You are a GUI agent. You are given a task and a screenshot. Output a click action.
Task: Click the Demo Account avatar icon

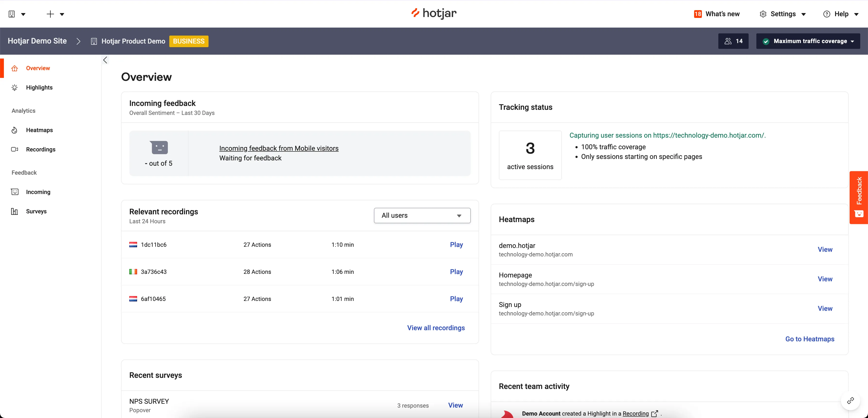click(507, 414)
